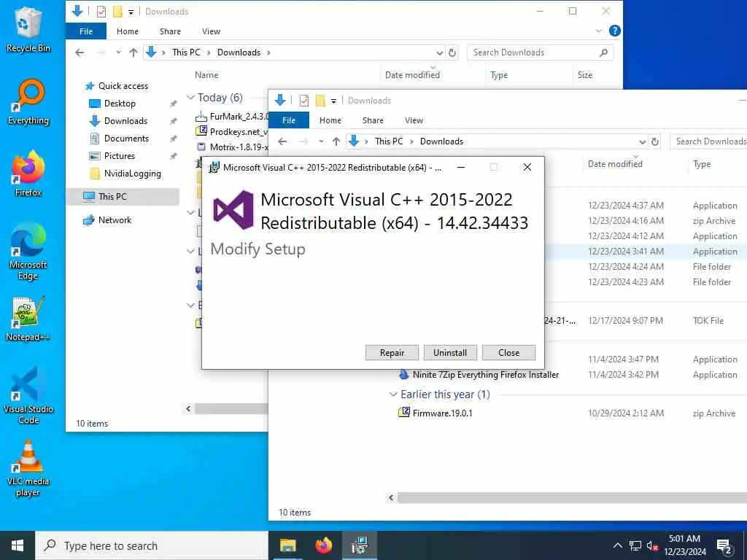Select the Firmware.19.0.1 zip file

point(443,413)
